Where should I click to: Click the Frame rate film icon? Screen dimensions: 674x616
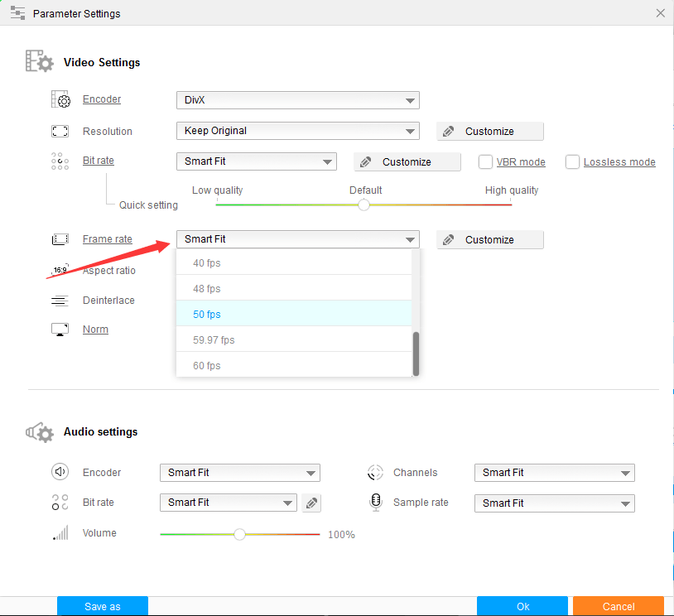[x=60, y=239]
